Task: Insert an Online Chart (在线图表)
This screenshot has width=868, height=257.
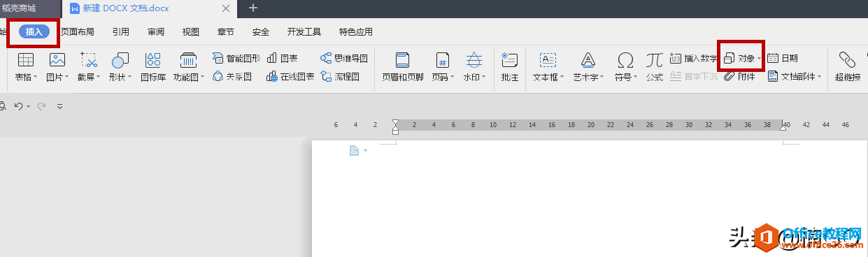Action: click(x=290, y=77)
